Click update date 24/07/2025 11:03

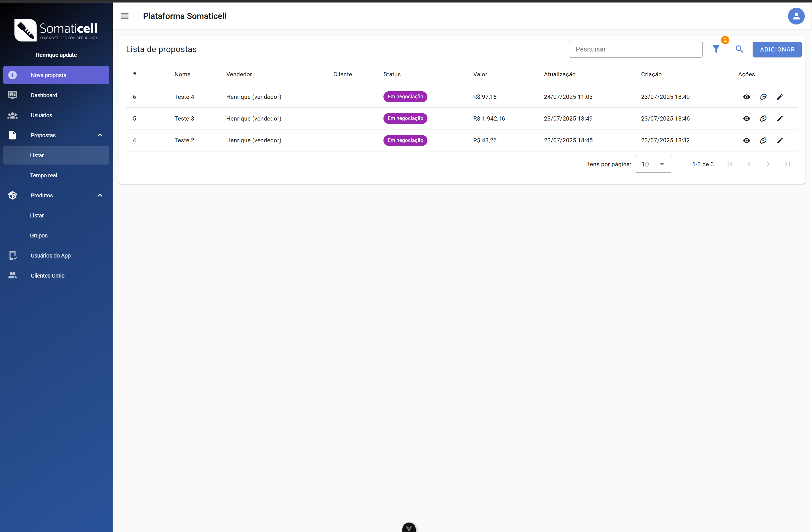coord(568,97)
